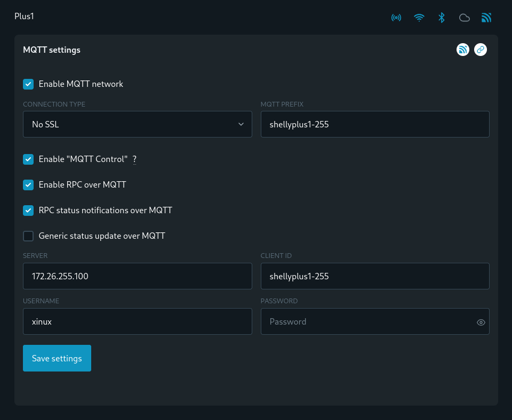Viewport: 512px width, 420px height.
Task: Click into the Username field
Action: pyautogui.click(x=137, y=321)
